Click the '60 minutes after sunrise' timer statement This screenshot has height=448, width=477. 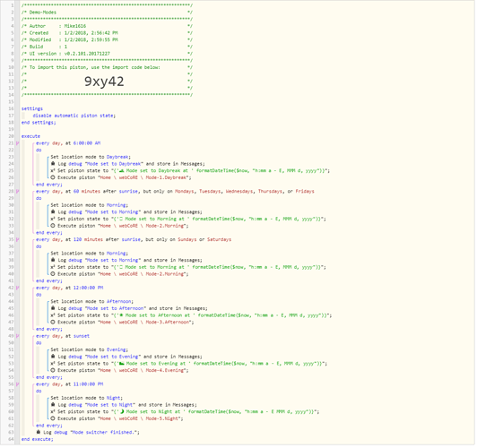tap(175, 192)
